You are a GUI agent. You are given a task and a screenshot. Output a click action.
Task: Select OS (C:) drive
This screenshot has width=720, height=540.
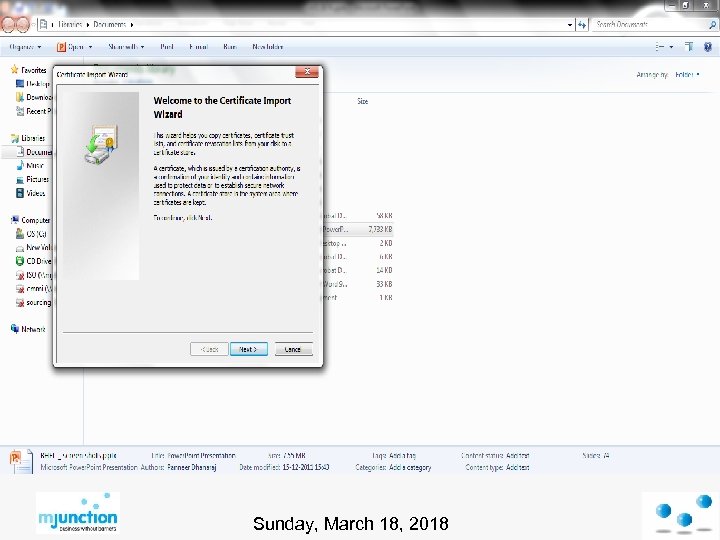point(36,234)
